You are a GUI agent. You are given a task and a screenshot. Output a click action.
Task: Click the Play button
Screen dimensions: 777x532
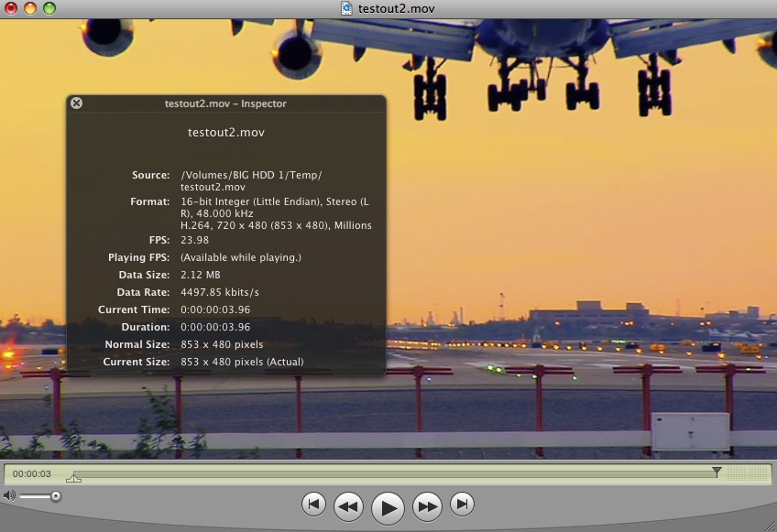coord(388,507)
